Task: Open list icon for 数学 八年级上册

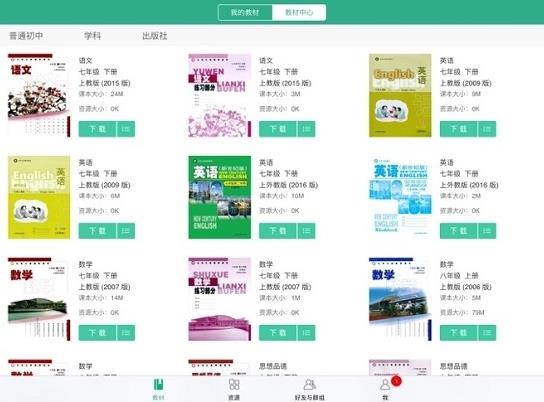Action: tap(487, 333)
